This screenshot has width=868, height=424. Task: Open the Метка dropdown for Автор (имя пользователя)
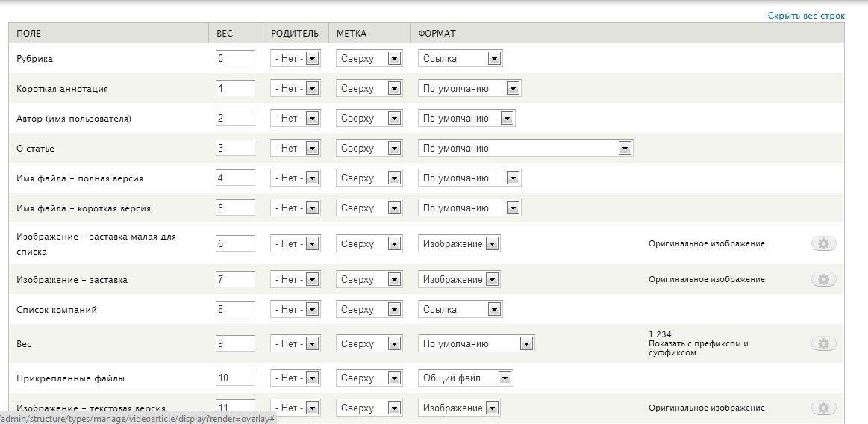(x=369, y=118)
